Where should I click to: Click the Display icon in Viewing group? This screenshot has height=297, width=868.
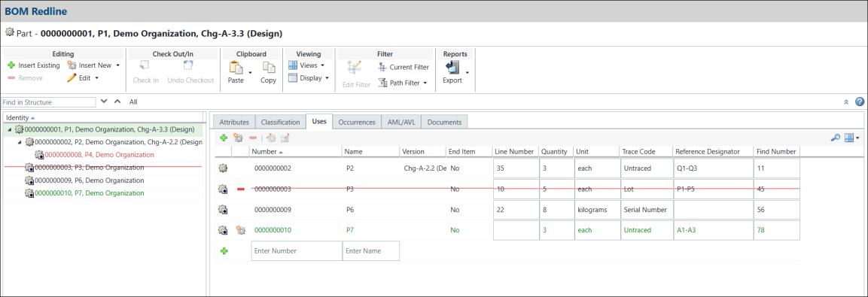click(293, 78)
